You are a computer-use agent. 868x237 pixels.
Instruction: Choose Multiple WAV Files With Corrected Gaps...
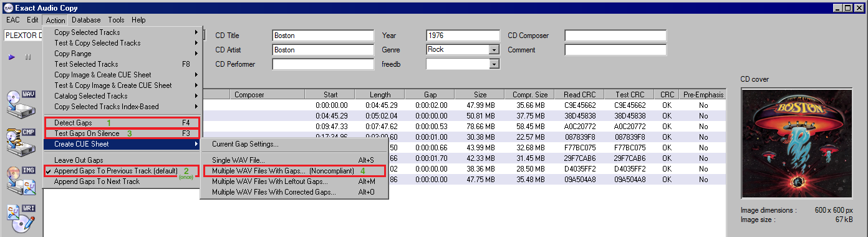click(x=294, y=192)
